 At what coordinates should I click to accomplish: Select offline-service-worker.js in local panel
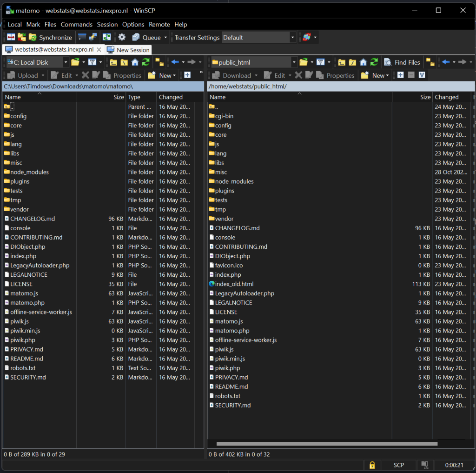[41, 312]
